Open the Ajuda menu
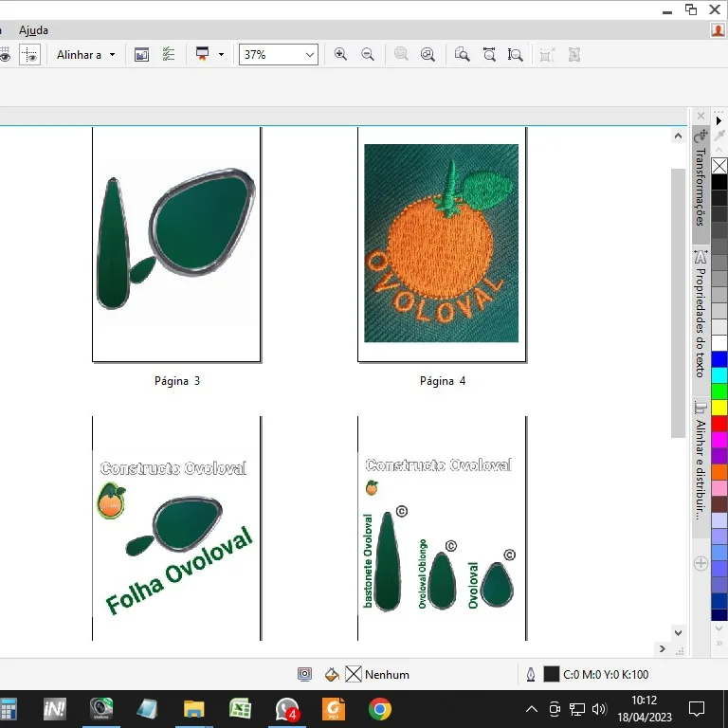This screenshot has height=728, width=728. tap(33, 30)
